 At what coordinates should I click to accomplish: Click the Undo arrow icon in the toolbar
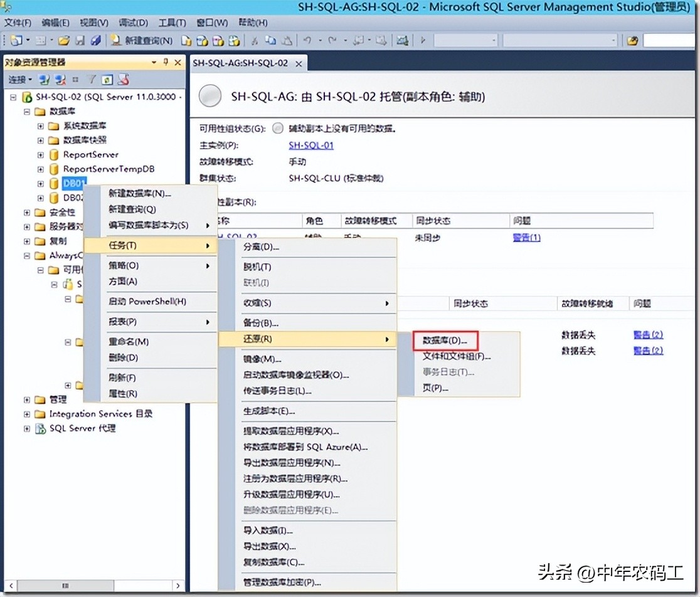click(x=308, y=40)
